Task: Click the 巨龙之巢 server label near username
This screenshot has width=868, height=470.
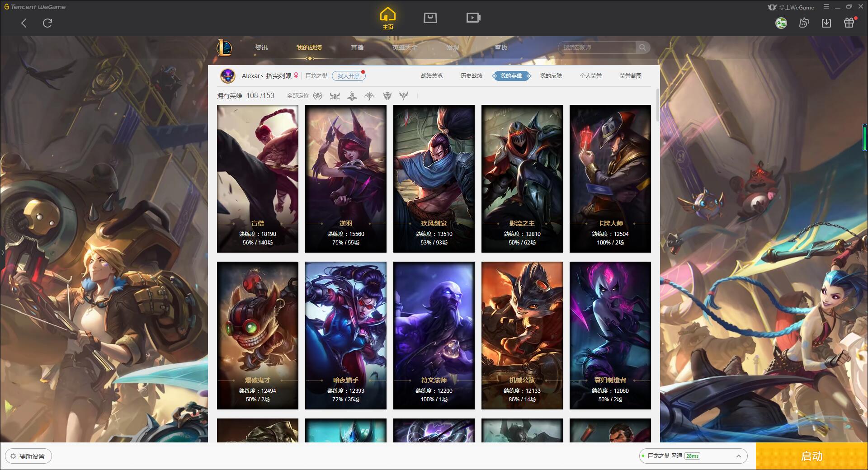Action: pos(316,76)
